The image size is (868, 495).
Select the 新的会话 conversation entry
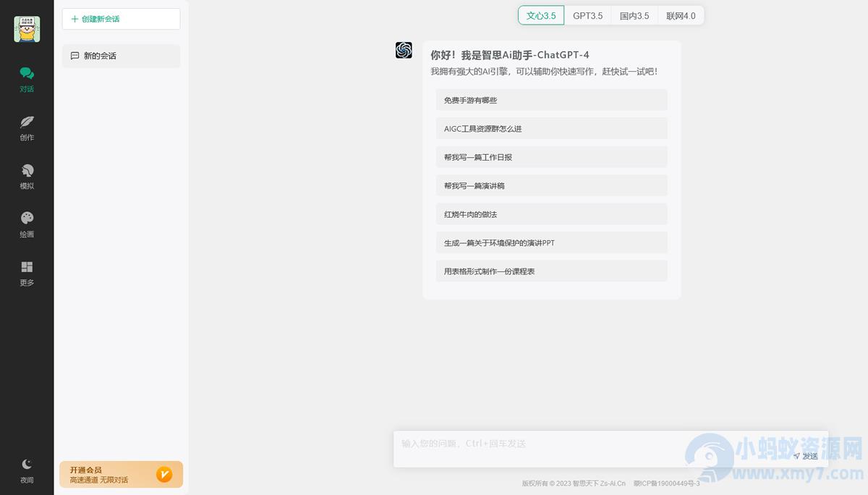point(121,56)
